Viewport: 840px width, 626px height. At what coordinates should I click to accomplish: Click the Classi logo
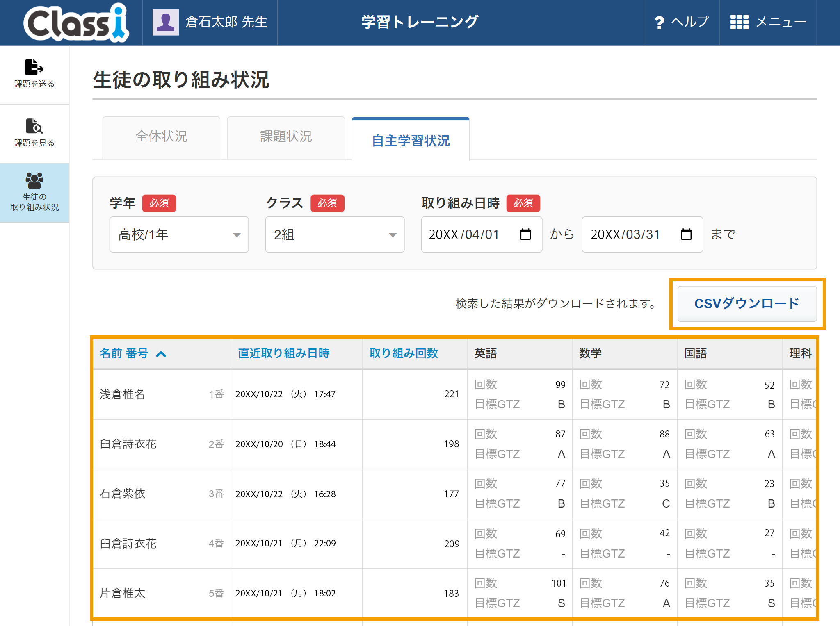pos(76,23)
